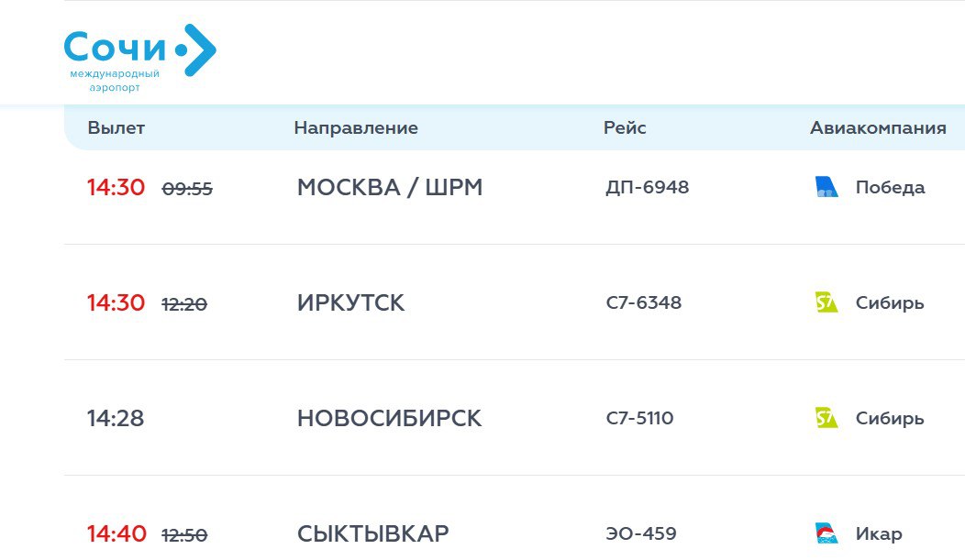Click the Вылет column header
The width and height of the screenshot is (965, 560).
[116, 128]
